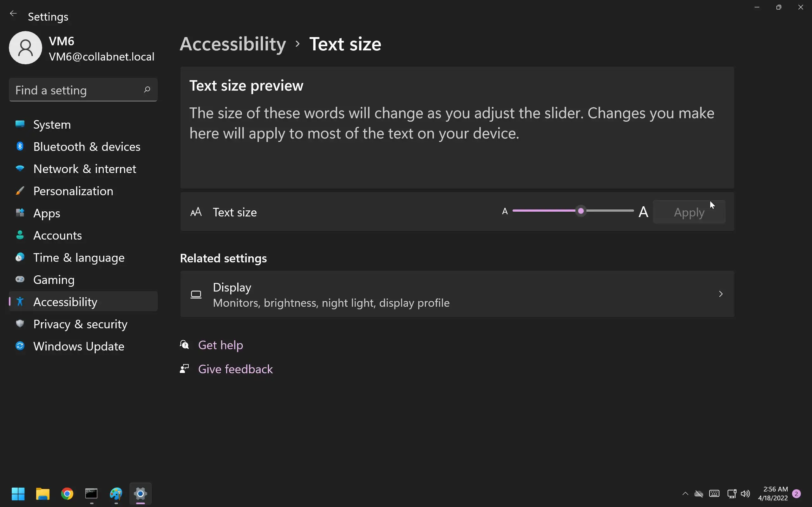Click the Give feedback link
Screen dimensions: 812x507
point(235,369)
